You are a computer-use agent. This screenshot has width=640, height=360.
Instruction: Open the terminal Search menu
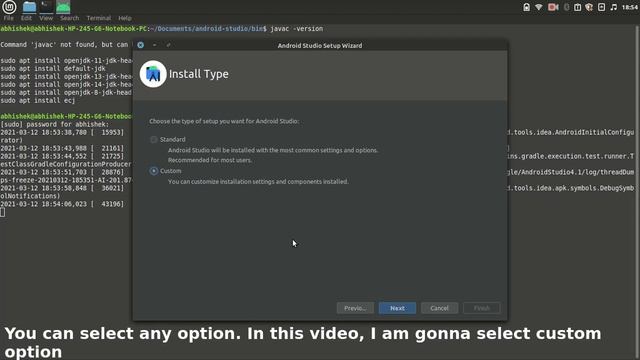69,18
